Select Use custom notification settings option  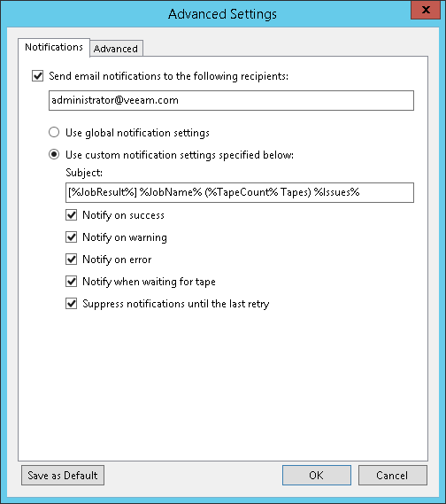point(54,155)
